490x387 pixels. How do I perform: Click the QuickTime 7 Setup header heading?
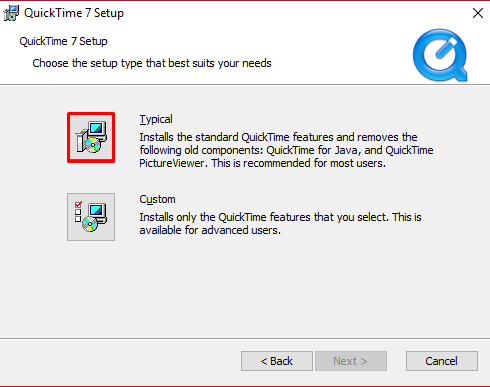(63, 41)
